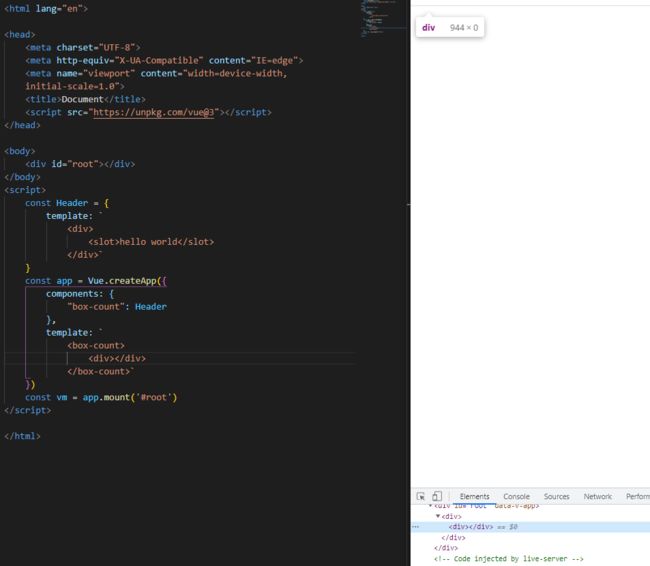The width and height of the screenshot is (650, 566).
Task: Click the html lang="en" line
Action: [46, 9]
